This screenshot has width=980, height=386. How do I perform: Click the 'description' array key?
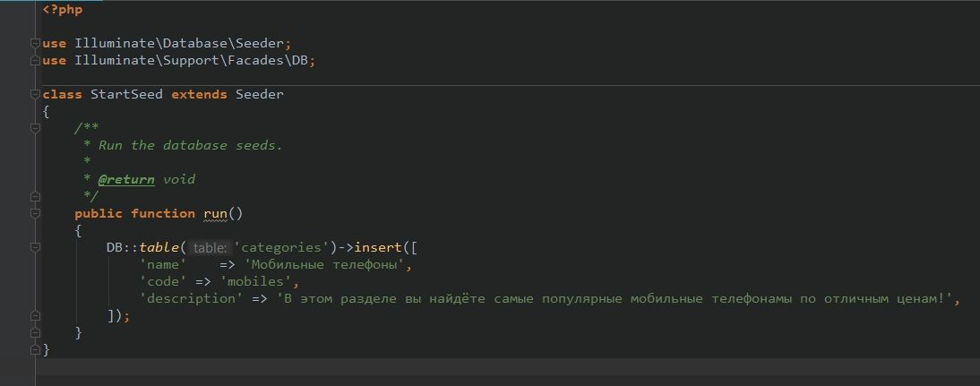191,298
